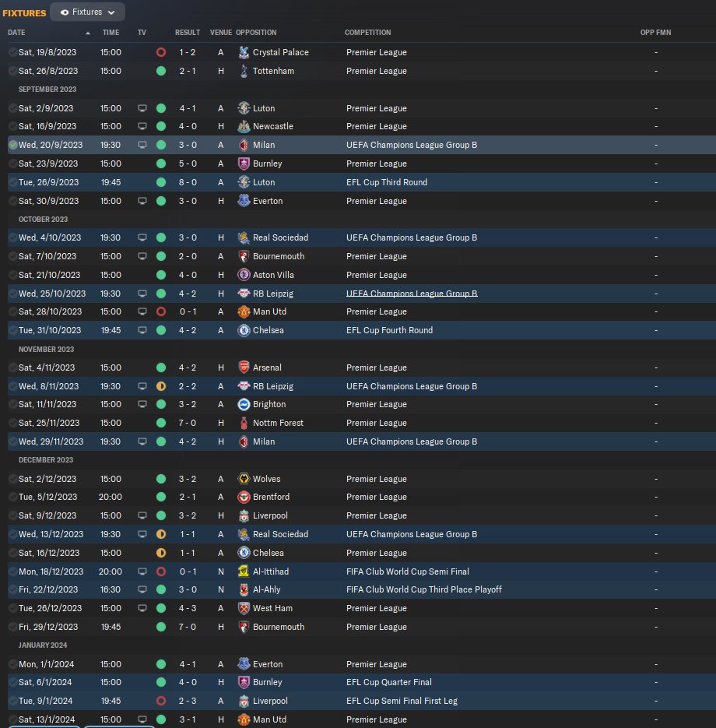Toggle the checkmark on Sat 2/12/2023 row
Image resolution: width=716 pixels, height=728 pixels.
[12, 479]
